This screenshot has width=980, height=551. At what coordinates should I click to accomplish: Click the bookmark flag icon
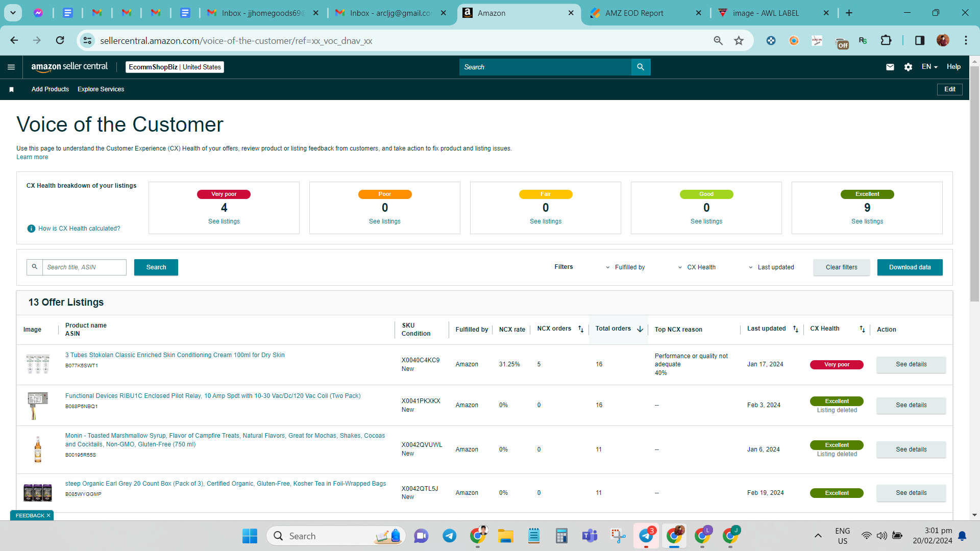(11, 89)
